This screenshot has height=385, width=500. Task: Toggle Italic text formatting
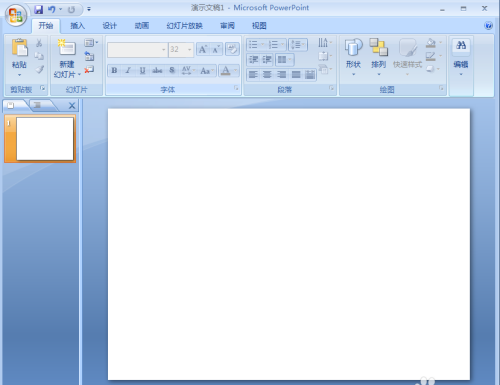point(128,70)
